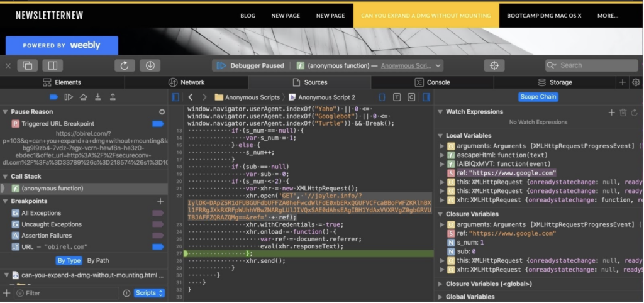Screen dimensions: 644x303
Task: Disable the URL obirel.com breakpoint
Action: [157, 247]
